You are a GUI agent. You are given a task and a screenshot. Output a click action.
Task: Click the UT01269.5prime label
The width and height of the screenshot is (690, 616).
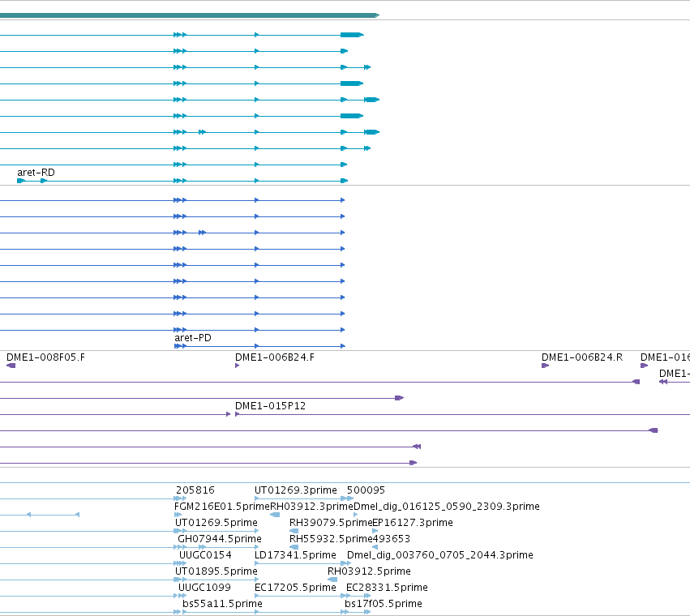tap(216, 523)
